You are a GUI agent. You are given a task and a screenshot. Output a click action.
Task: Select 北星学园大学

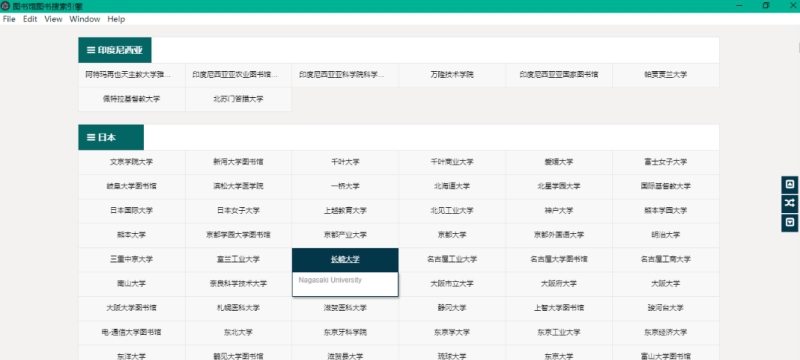pos(559,187)
